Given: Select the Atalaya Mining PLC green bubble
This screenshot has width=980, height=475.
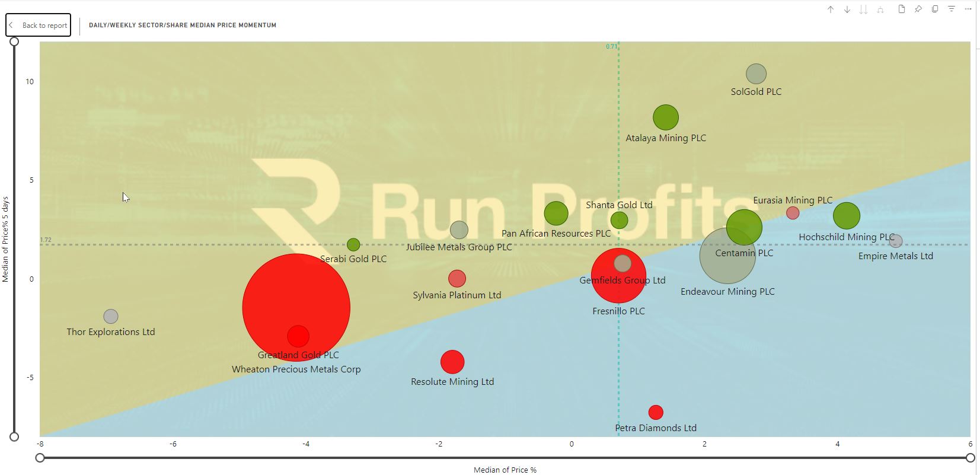Looking at the screenshot, I should (666, 117).
